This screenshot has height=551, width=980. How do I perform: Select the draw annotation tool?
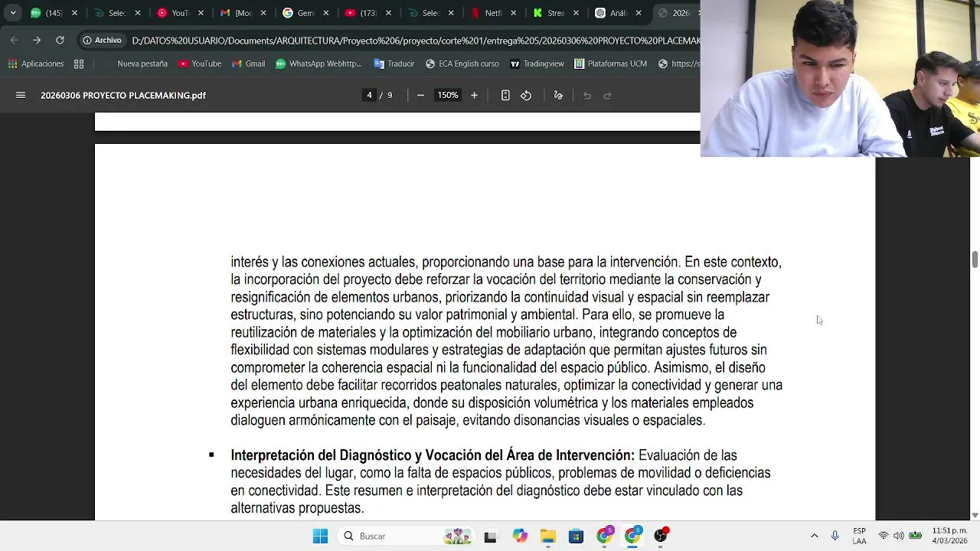pos(558,96)
